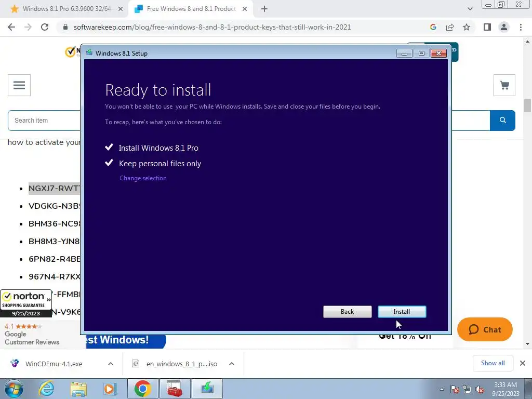Close the Windows 8.1 Pro 6.3.9600 tab
The height and width of the screenshot is (399, 532).
pos(120,9)
